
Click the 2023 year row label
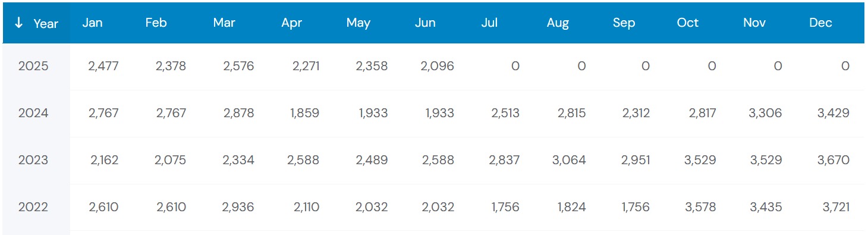click(x=33, y=160)
